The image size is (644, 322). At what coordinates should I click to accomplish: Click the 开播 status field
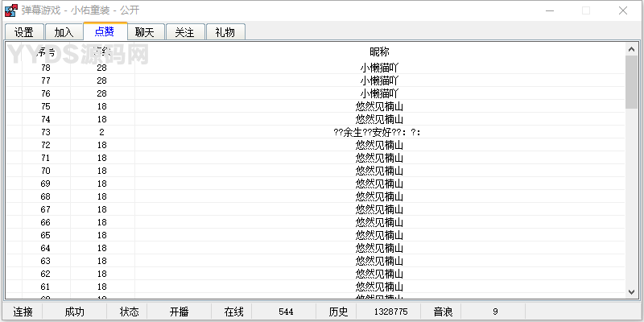click(179, 312)
